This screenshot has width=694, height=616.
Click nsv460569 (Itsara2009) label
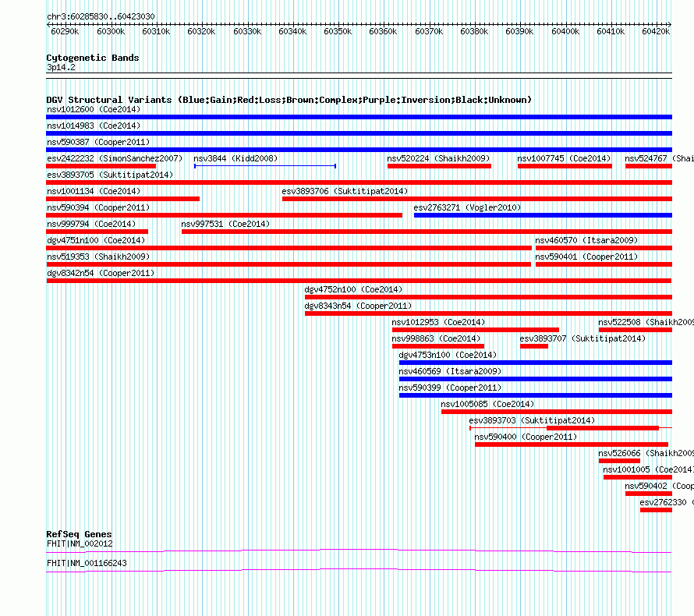click(x=450, y=371)
